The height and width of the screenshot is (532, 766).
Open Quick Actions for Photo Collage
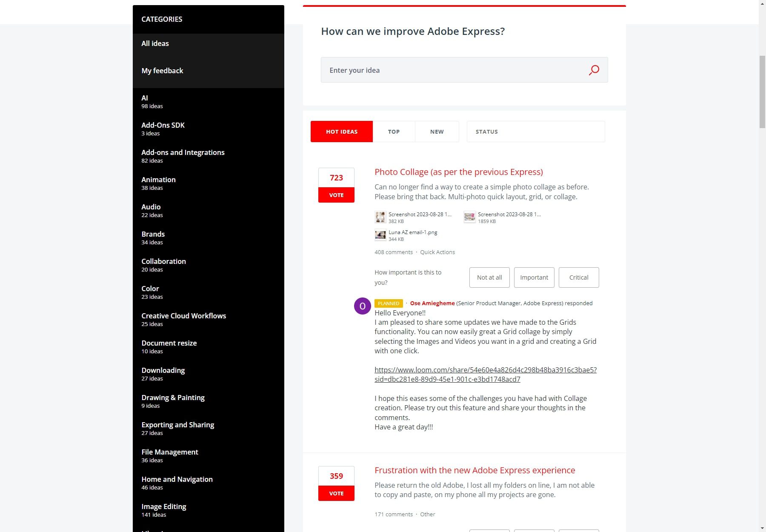coord(437,252)
